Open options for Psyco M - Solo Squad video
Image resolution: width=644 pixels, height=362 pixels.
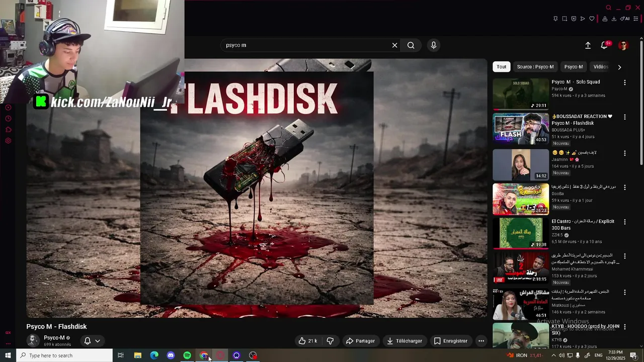point(625,82)
